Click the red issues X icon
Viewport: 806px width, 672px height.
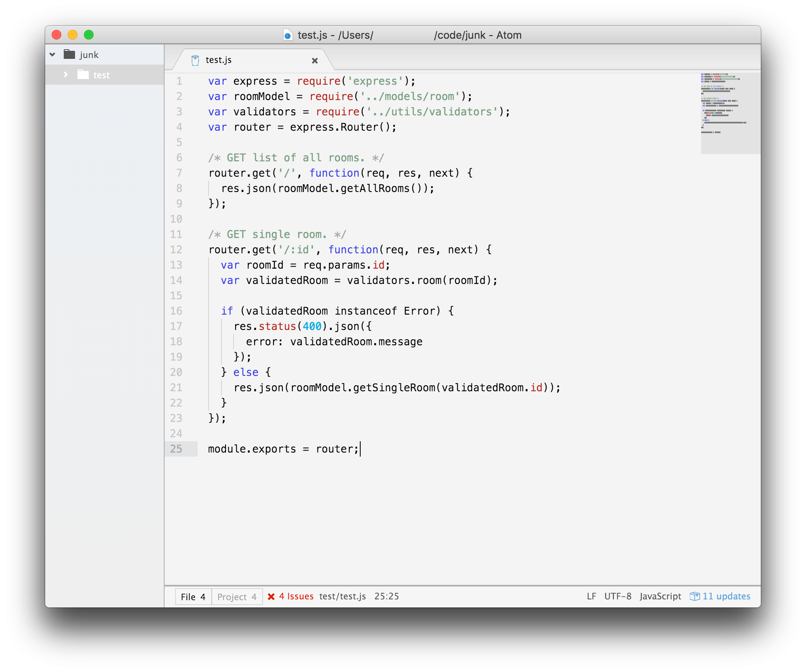[271, 597]
